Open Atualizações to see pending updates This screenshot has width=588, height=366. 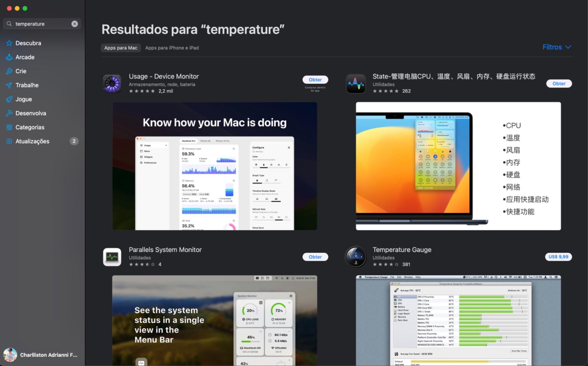point(32,141)
